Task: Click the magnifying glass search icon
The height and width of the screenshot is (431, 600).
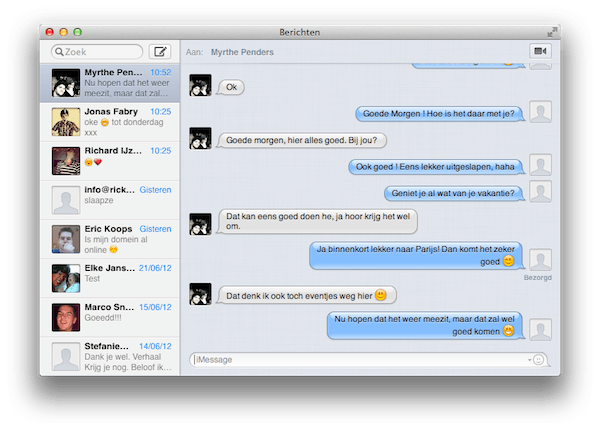Action: [59, 52]
